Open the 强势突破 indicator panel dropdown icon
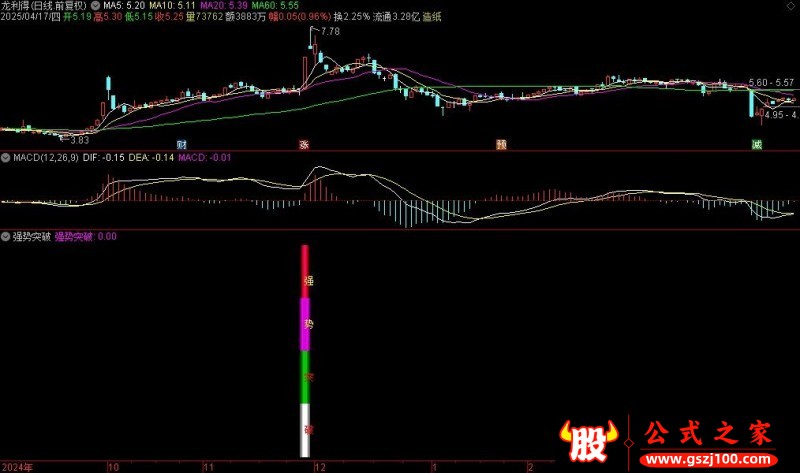This screenshot has width=800, height=473. pos(6,237)
